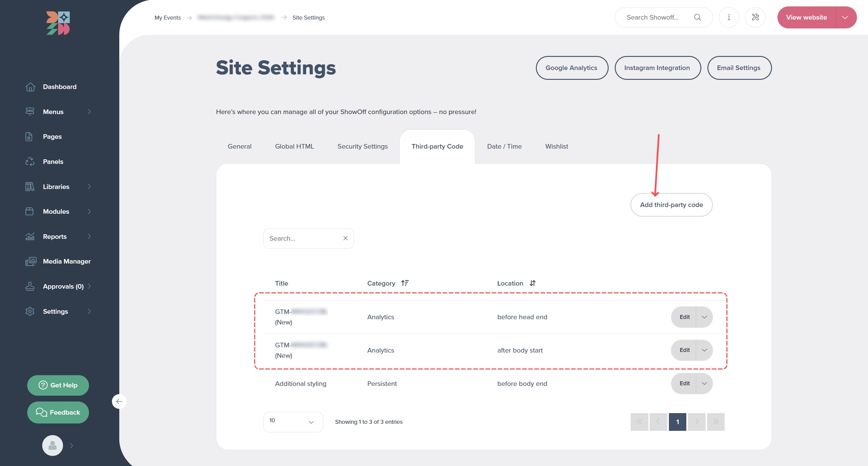Go to first page pagination button
Viewport: 868px width, 466px height.
click(639, 422)
